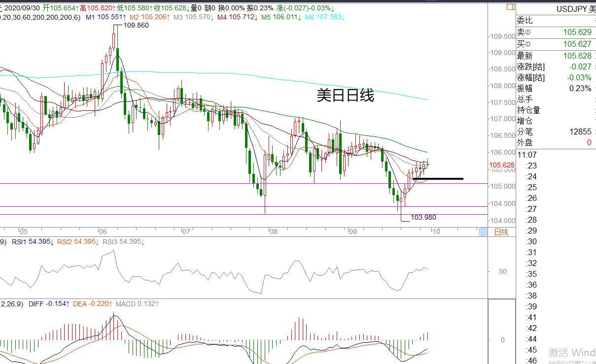Select the black horizontal support line
The image size is (596, 364).
point(438,178)
